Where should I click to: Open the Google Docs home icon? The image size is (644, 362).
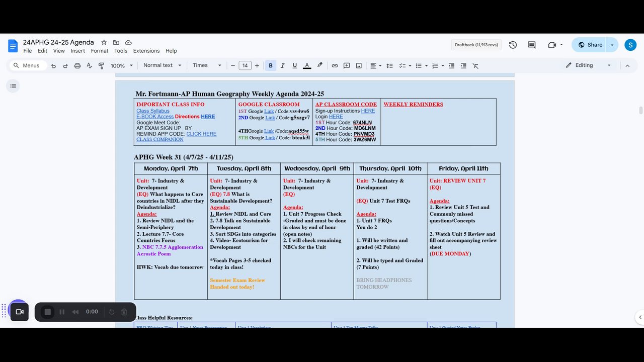tap(13, 46)
